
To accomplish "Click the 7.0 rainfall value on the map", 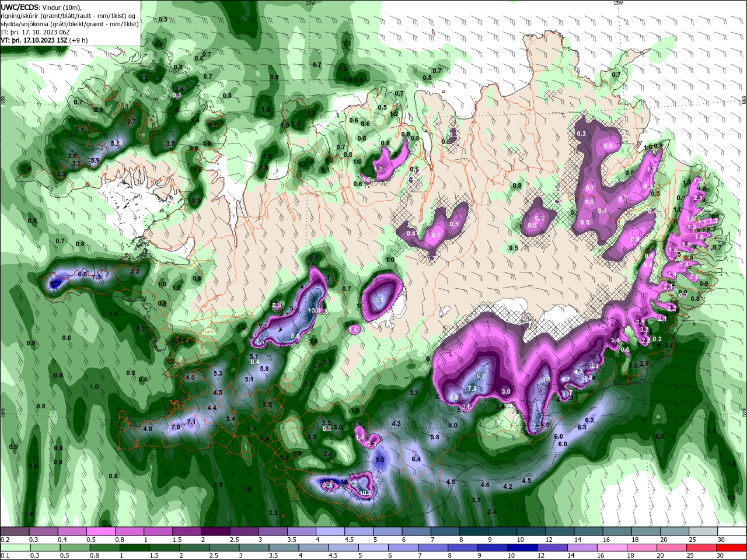I will tap(175, 427).
